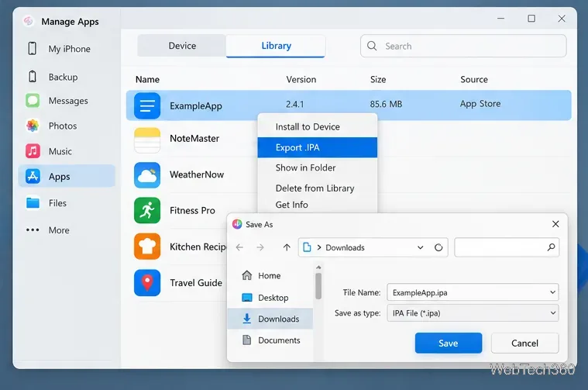Choose Export .IPA from context menu
This screenshot has height=390, width=588.
(x=318, y=147)
